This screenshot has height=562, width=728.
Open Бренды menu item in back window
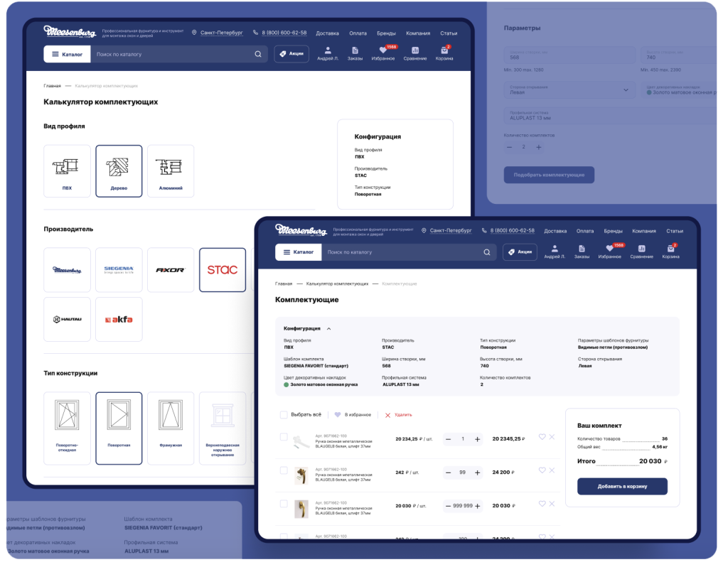point(387,33)
